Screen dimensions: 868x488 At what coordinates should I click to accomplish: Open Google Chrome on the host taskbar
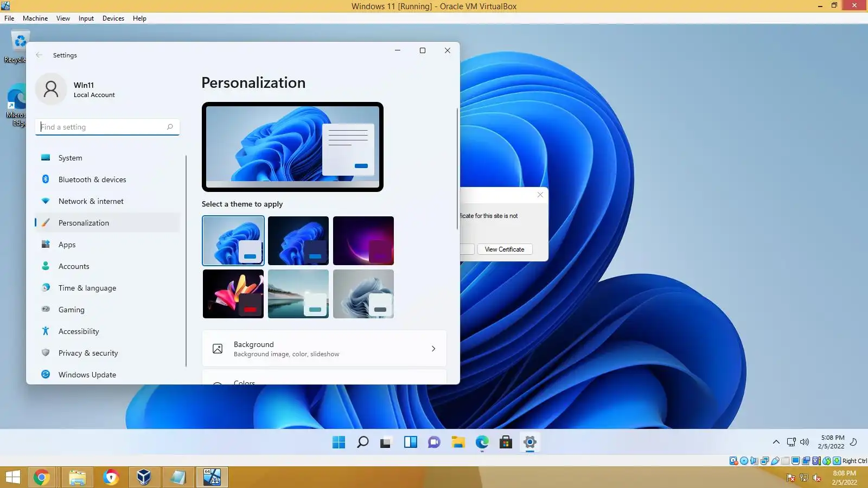tap(42, 478)
